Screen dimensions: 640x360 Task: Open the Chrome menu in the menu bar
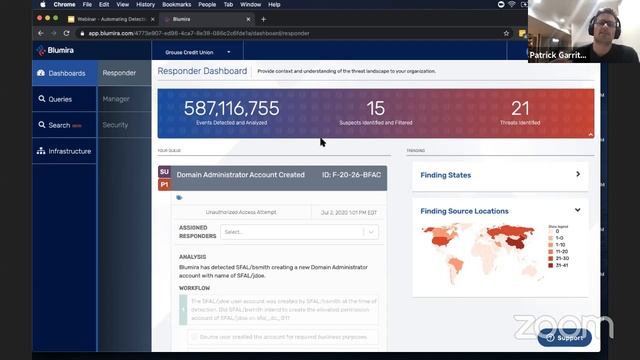[x=64, y=4]
